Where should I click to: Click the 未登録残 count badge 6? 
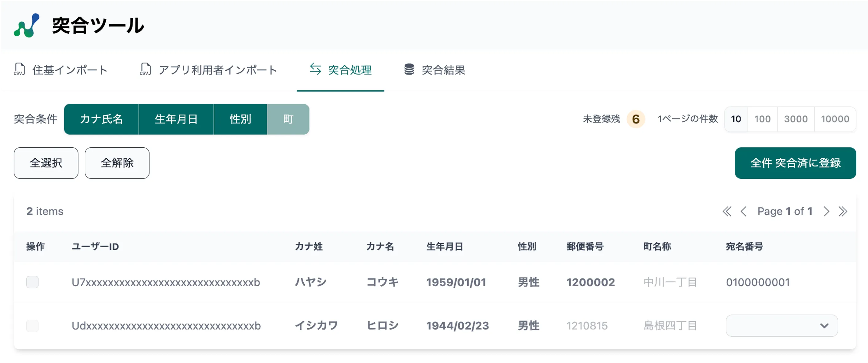(x=636, y=119)
